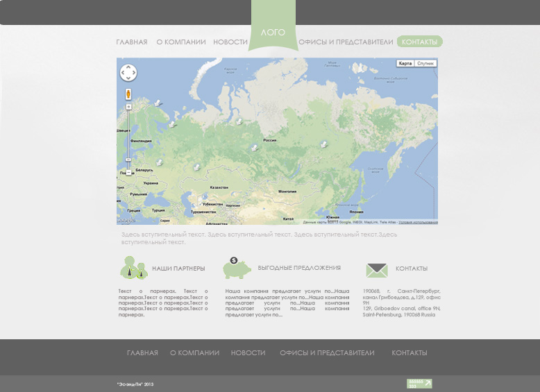Go to КОНТАКТЫ in the footer menu
The width and height of the screenshot is (540, 392).
coord(410,352)
